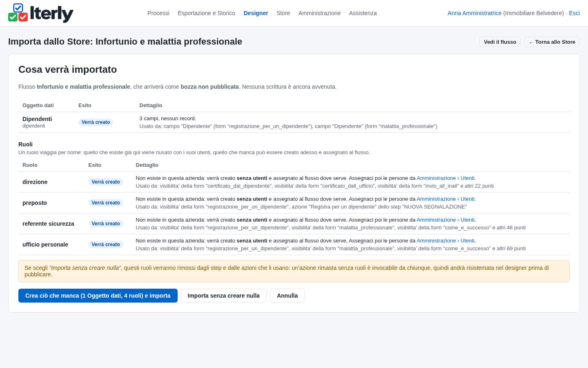Open Amministrazione › Utenti link in preposto row
588x368 pixels.
[445, 199]
